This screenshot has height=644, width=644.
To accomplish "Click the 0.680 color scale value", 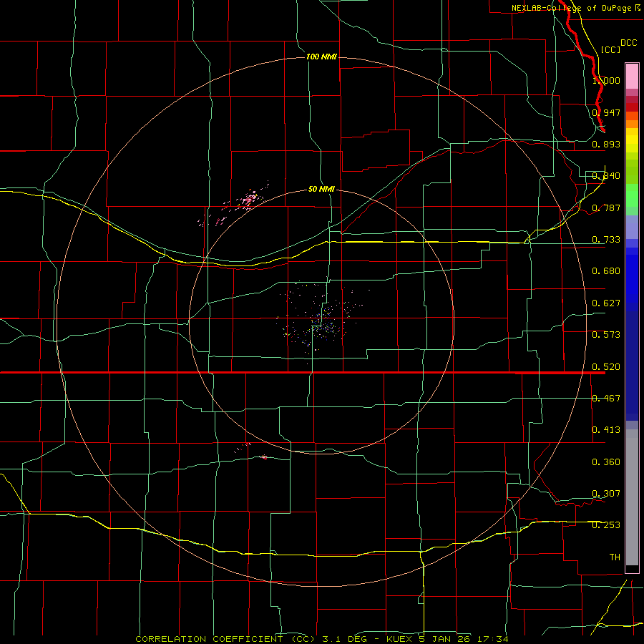I will (x=606, y=271).
